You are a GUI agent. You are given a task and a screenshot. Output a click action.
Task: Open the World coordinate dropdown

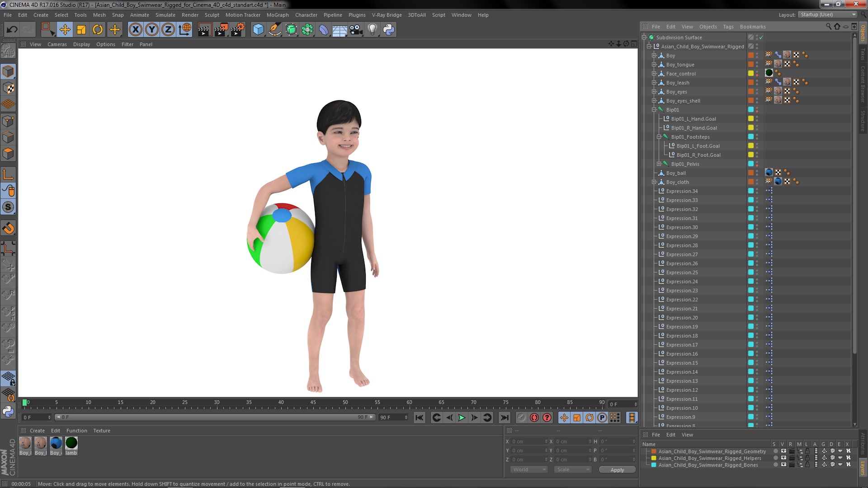529,469
